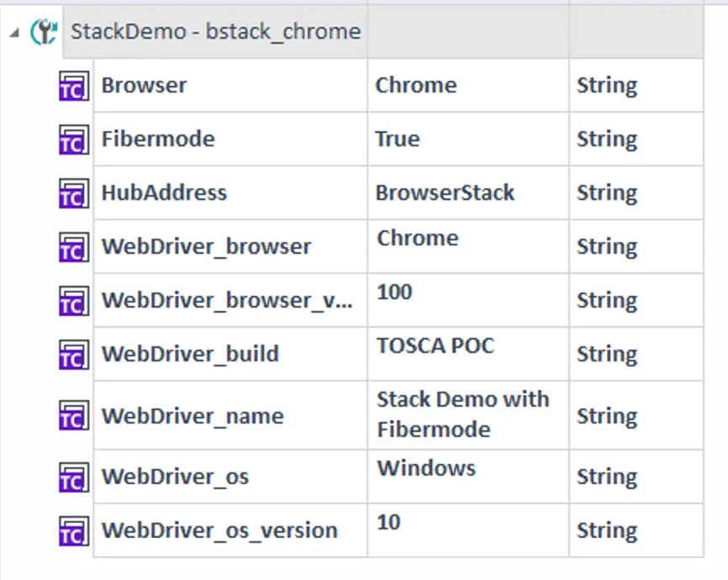Click the TC icon beside WebDriver_os
This screenshot has width=728, height=580.
pyautogui.click(x=73, y=477)
